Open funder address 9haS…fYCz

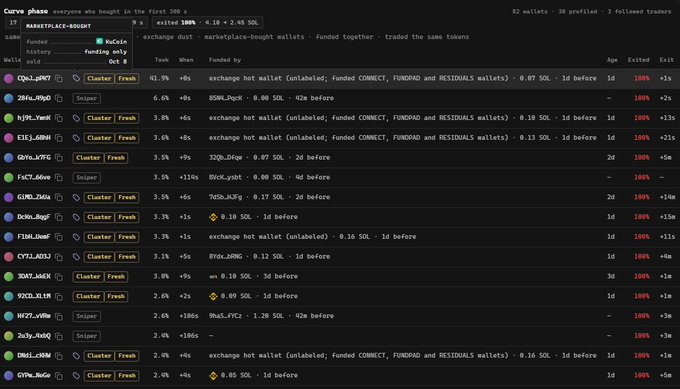(226, 316)
